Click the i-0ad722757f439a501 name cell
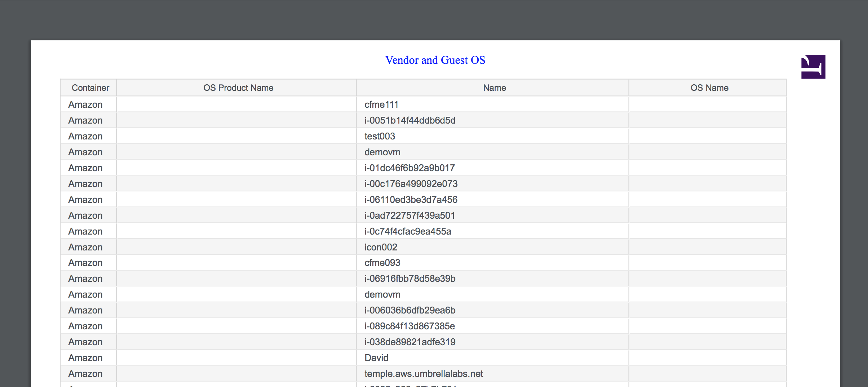 tap(493, 215)
